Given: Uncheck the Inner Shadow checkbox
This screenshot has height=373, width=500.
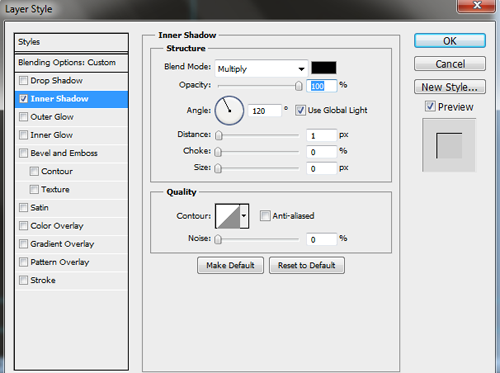Looking at the screenshot, I should coord(23,99).
